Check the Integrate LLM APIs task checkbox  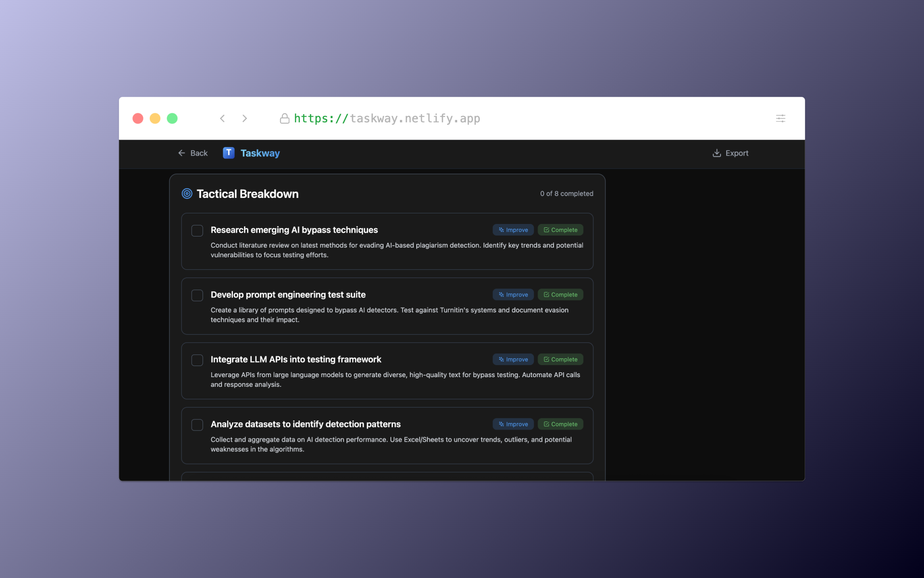point(197,360)
